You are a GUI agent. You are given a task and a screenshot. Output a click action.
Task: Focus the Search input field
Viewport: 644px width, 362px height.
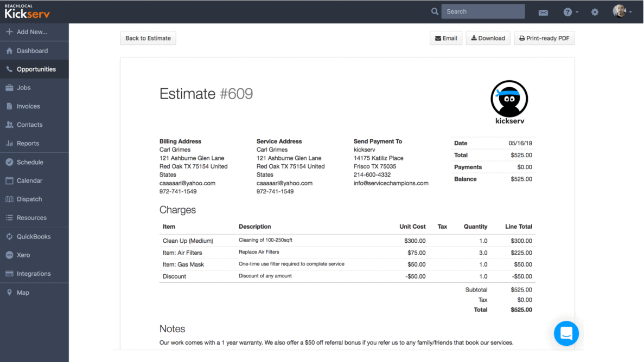click(x=483, y=11)
